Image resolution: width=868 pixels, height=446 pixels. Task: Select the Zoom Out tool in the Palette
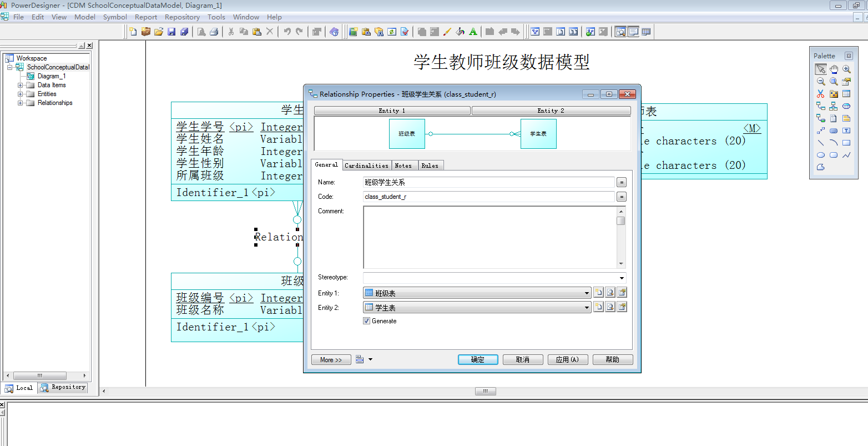[x=821, y=81]
